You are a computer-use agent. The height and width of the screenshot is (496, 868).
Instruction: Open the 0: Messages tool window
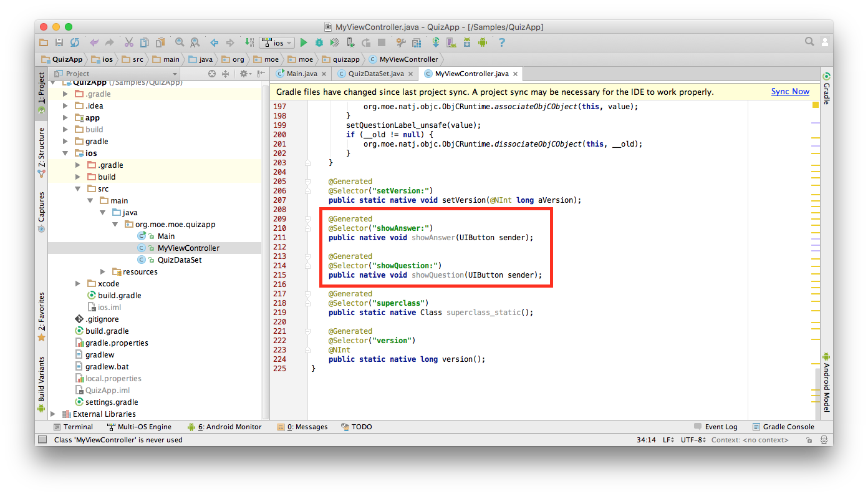(x=302, y=427)
